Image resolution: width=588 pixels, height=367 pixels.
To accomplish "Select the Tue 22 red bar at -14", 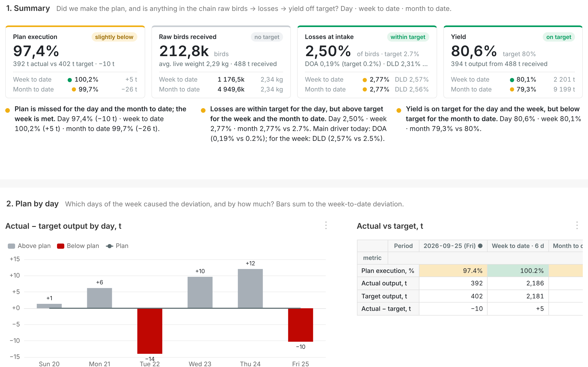I will (x=150, y=331).
